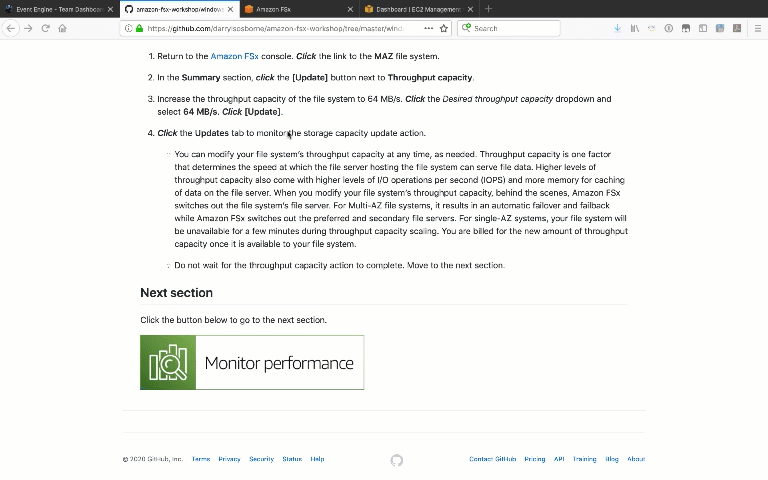
Task: Close the amazon-fsx-workshop GitHub tab
Action: pos(230,9)
